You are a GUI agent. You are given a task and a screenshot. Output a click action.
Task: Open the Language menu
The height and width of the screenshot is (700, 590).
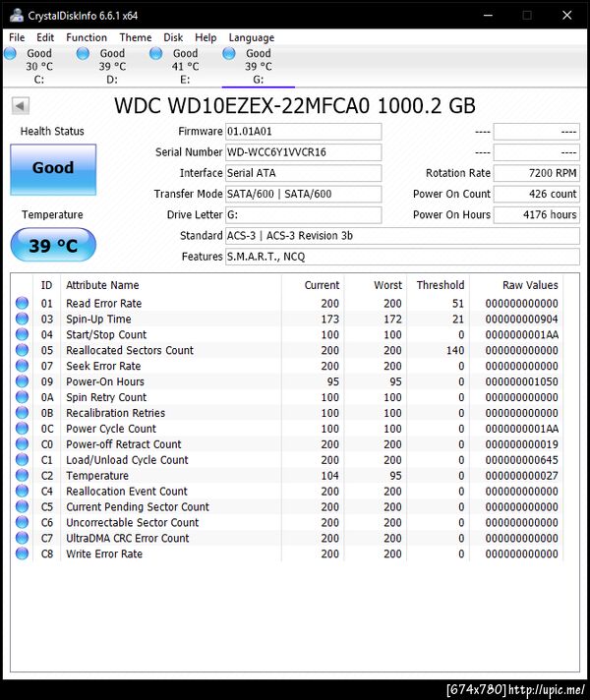coord(252,37)
